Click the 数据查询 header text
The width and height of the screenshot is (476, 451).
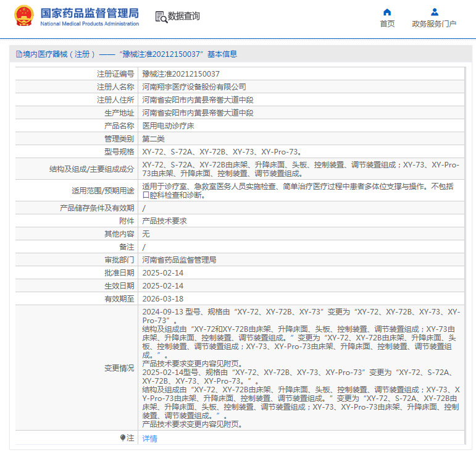coord(184,16)
